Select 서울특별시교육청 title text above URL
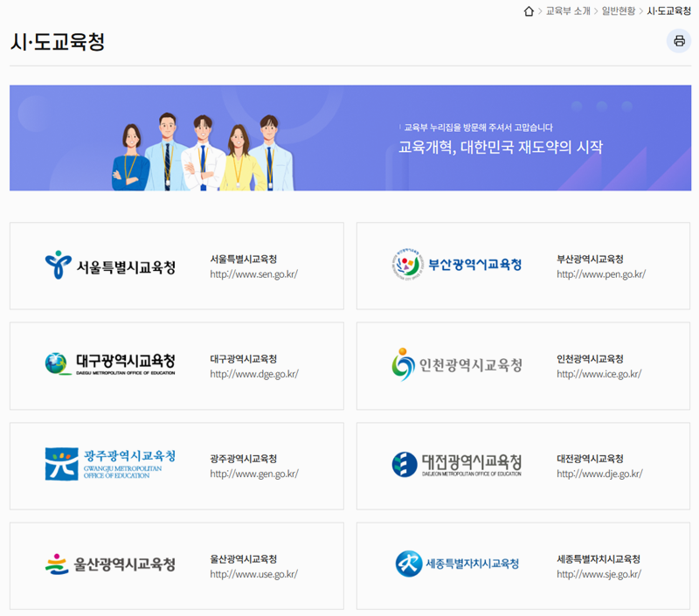This screenshot has width=699, height=616. 244,259
